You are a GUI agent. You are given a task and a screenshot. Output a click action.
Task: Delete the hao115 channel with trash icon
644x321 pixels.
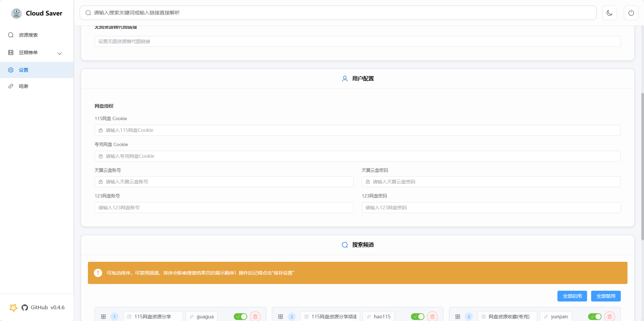pos(432,316)
